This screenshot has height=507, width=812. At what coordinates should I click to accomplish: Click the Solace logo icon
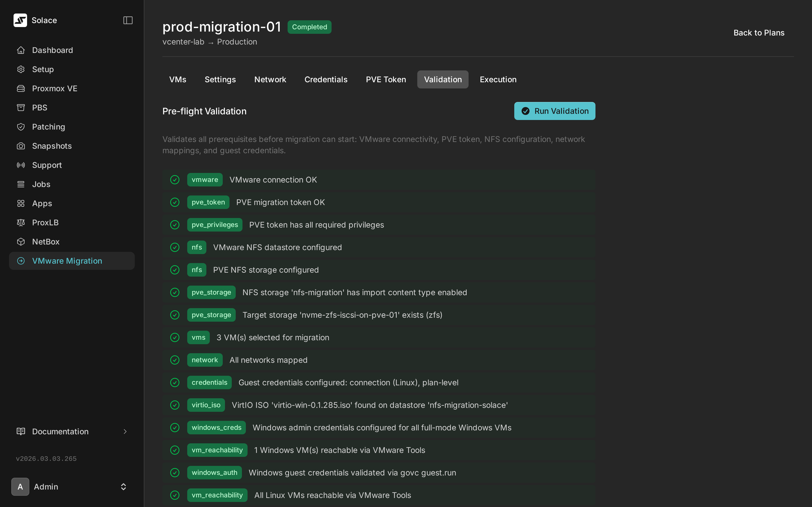pos(20,20)
